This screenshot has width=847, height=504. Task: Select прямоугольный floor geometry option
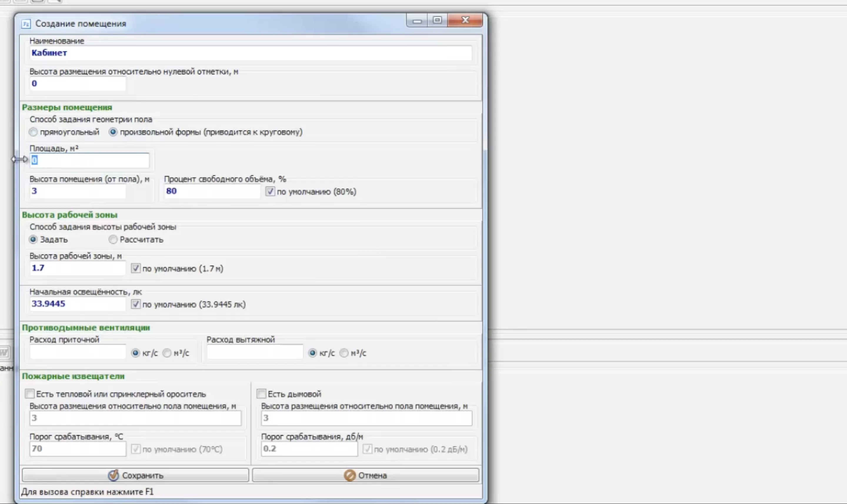33,132
